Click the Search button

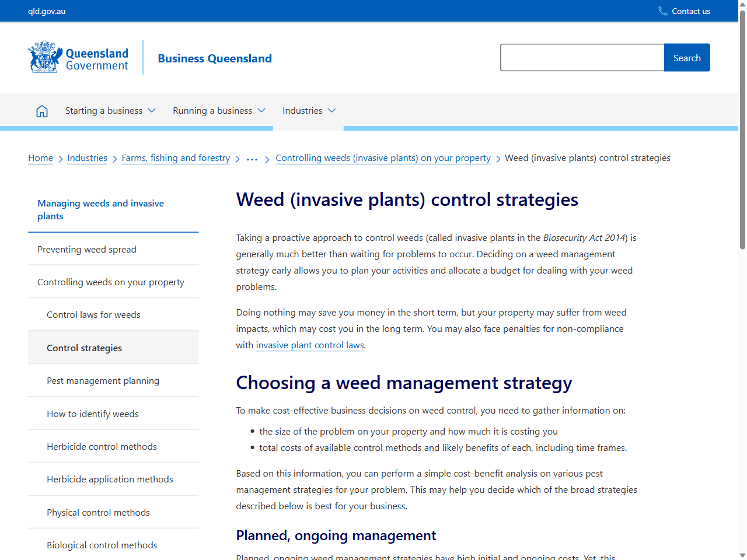[x=687, y=58]
